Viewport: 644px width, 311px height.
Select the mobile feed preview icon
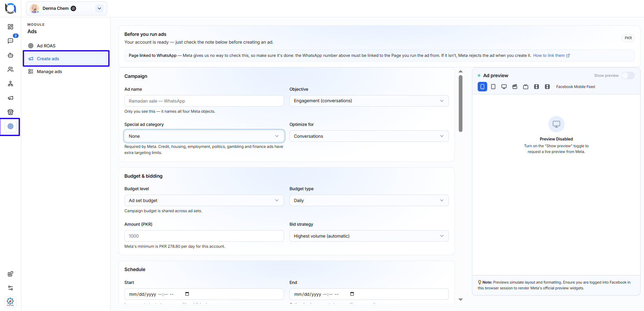pyautogui.click(x=482, y=87)
